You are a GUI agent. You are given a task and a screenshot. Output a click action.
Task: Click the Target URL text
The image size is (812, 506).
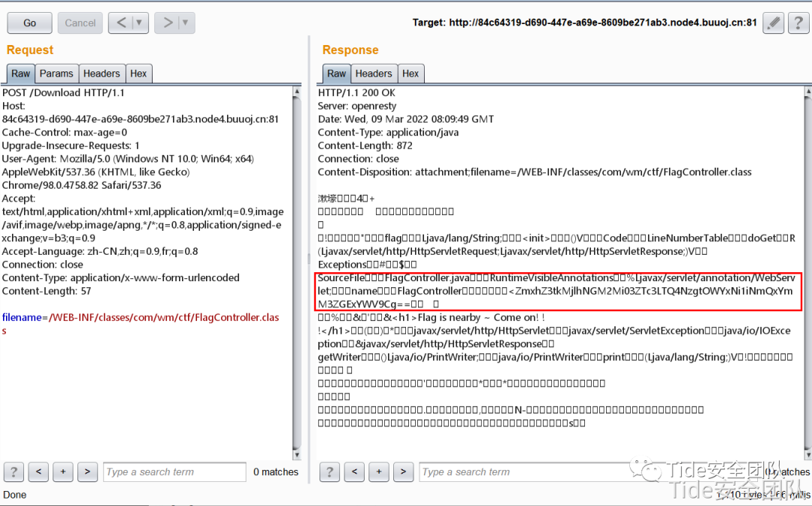585,23
